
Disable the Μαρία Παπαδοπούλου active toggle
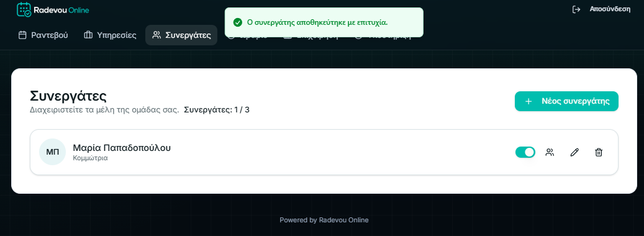click(x=525, y=152)
